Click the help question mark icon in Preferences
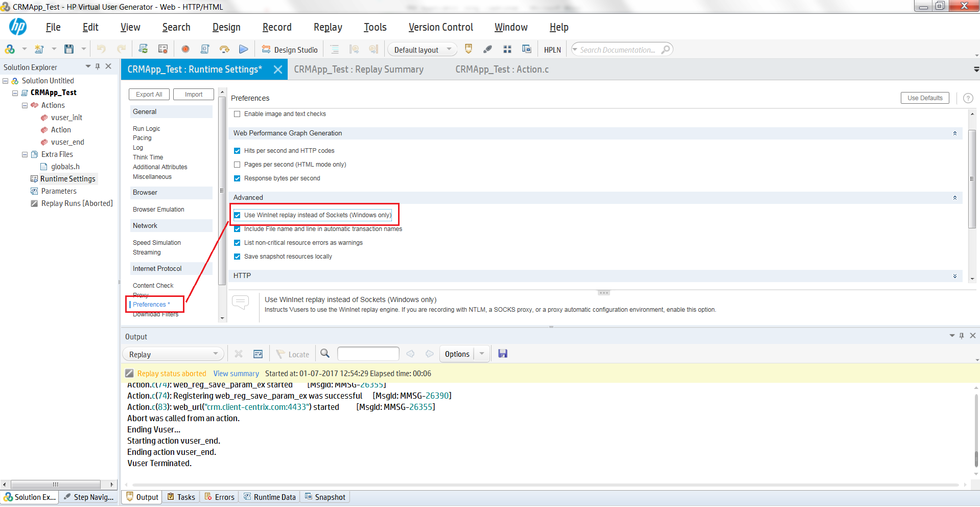 point(968,98)
